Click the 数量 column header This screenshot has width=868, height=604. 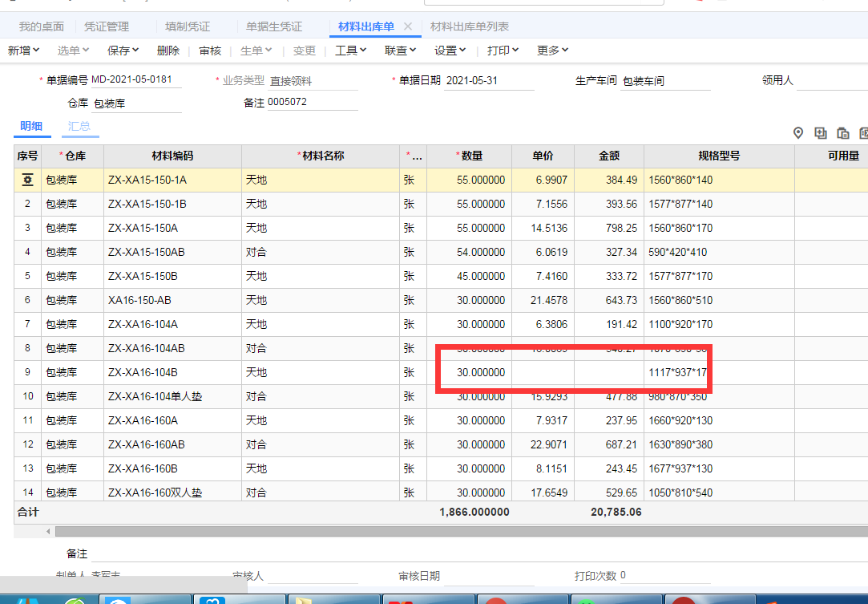[x=470, y=156]
